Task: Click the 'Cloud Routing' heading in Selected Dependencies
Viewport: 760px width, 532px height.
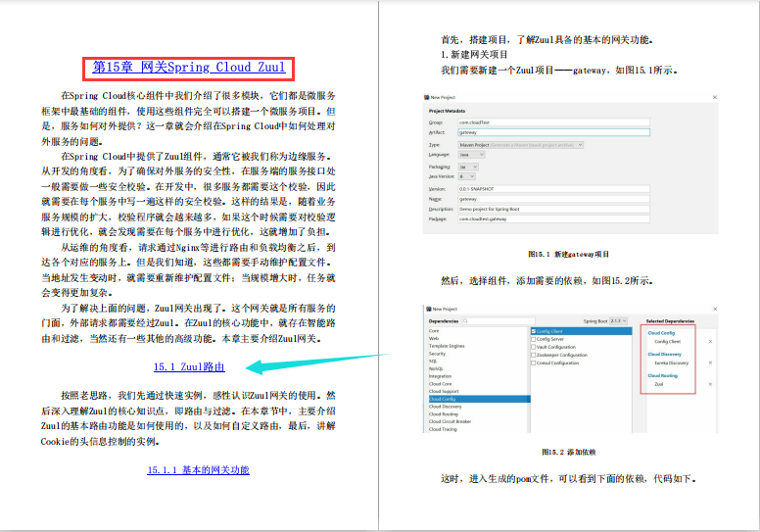Action: pos(663,376)
